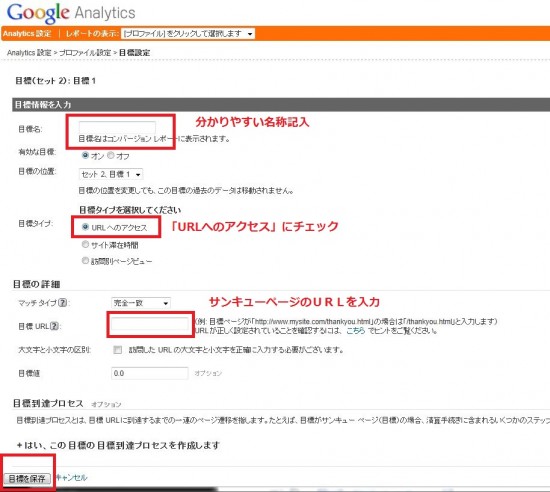The height and width of the screenshot is (492, 550).
Task: Open the マッチタイプ 完全一致 dropdown
Action: pyautogui.click(x=141, y=303)
